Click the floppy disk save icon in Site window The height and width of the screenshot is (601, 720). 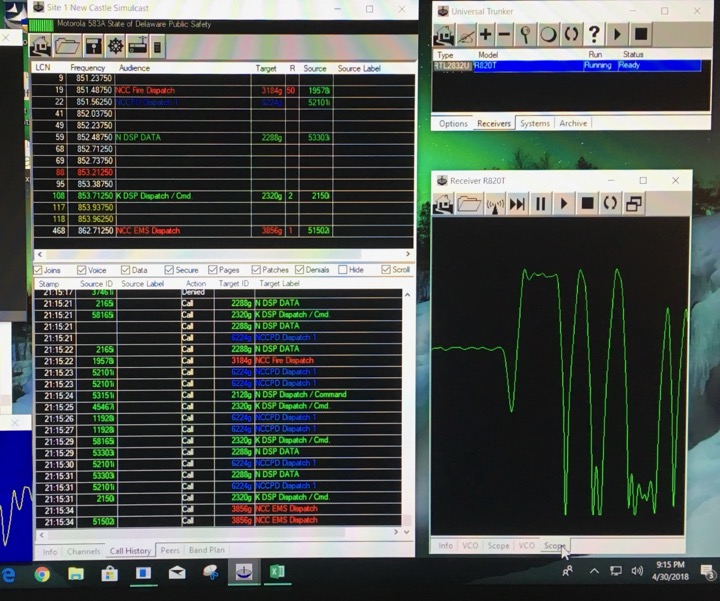click(x=92, y=46)
